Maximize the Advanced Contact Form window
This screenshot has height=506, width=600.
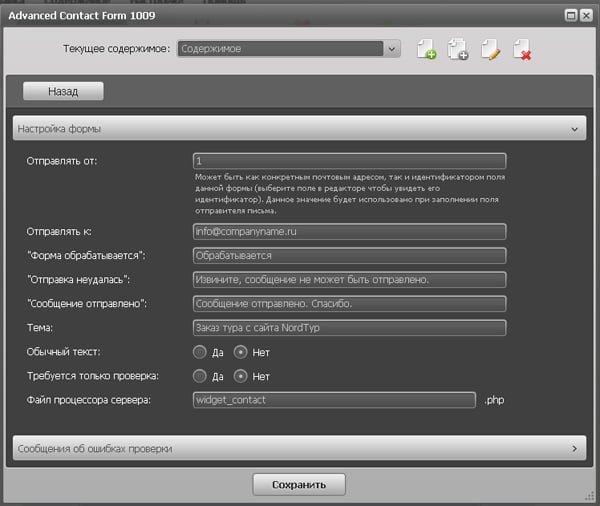point(570,14)
